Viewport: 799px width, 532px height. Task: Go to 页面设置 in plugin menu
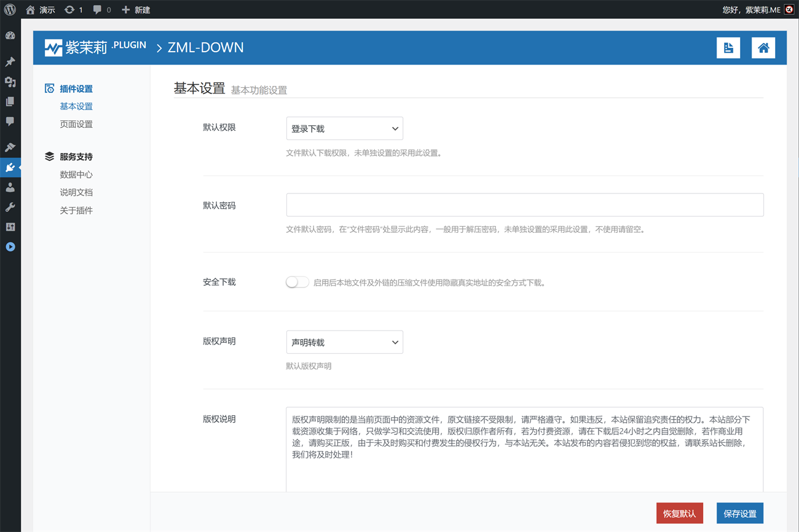tap(76, 124)
